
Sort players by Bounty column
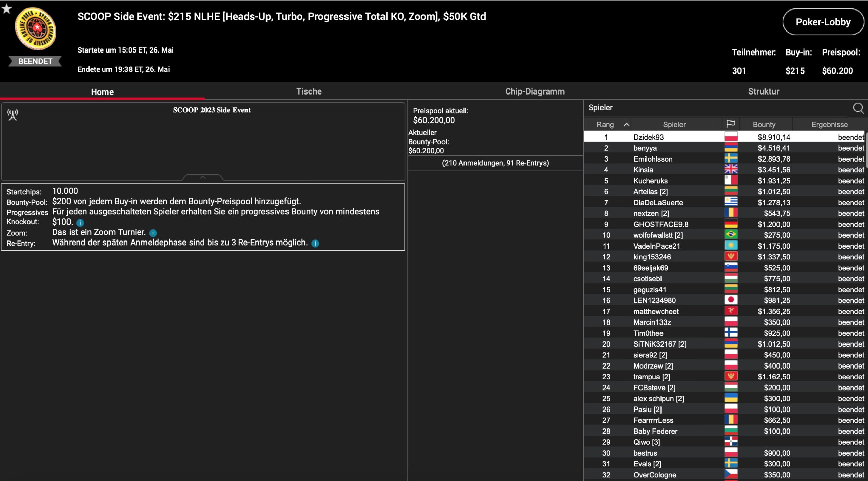click(764, 125)
